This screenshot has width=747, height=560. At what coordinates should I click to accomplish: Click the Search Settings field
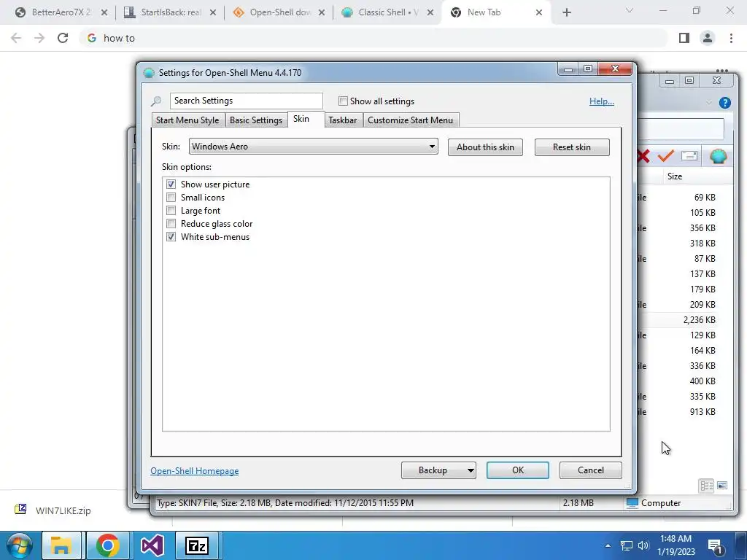point(247,101)
